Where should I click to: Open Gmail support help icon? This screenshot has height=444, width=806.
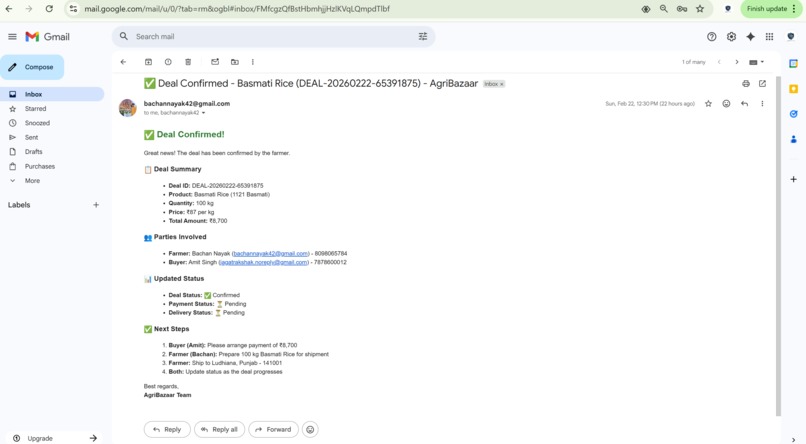pos(711,36)
